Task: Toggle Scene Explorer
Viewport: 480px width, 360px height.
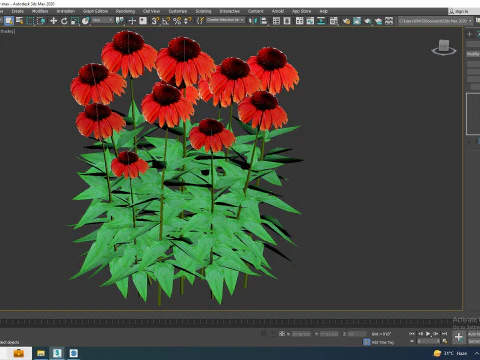Action: [x=276, y=21]
